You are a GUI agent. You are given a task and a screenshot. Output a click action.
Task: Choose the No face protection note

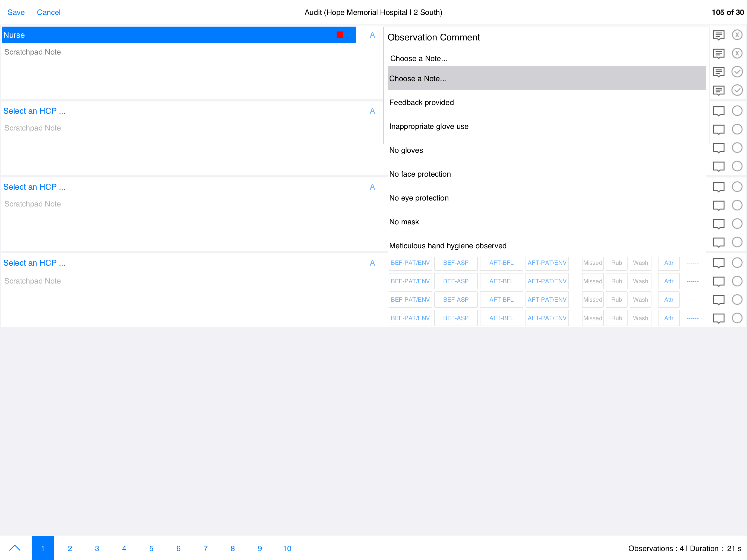pos(546,174)
